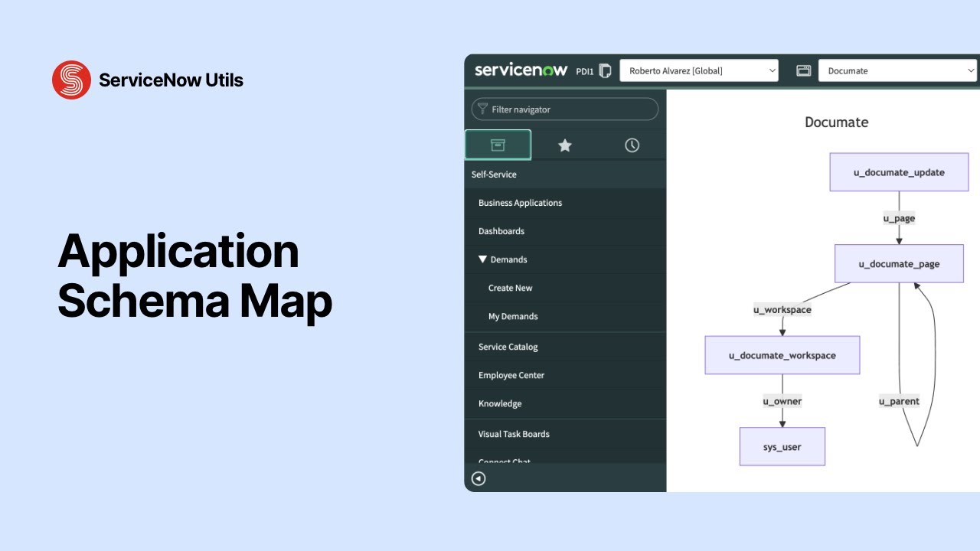Click the ServiceNow Utils red logo icon
The height and width of the screenshot is (551, 980).
point(71,80)
